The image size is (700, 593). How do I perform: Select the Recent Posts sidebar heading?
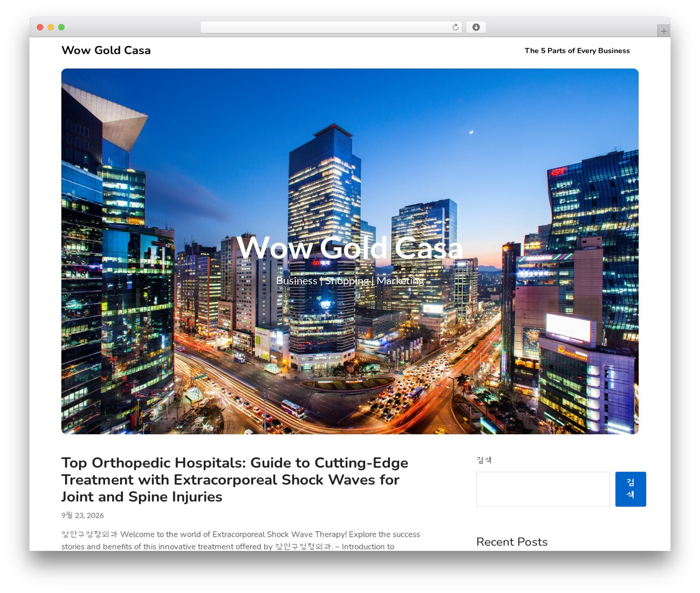pyautogui.click(x=512, y=542)
